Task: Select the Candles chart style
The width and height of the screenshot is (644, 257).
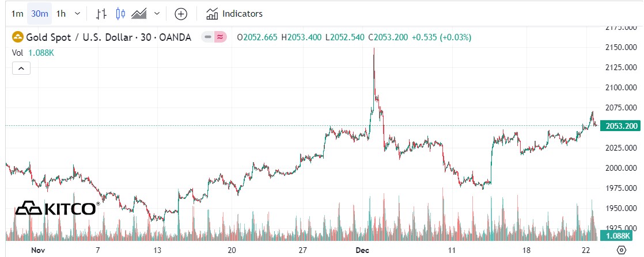Action: pyautogui.click(x=120, y=13)
